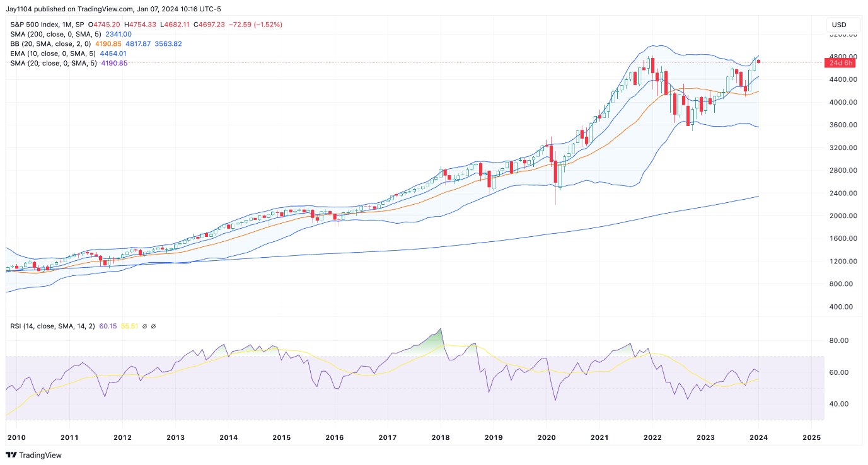The image size is (868, 465).
Task: Click the BB upper band value 4817.87
Action: (139, 44)
